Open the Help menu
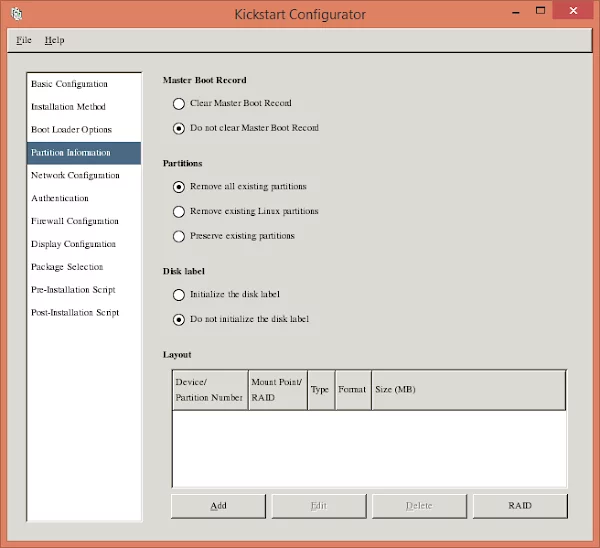 (x=54, y=40)
